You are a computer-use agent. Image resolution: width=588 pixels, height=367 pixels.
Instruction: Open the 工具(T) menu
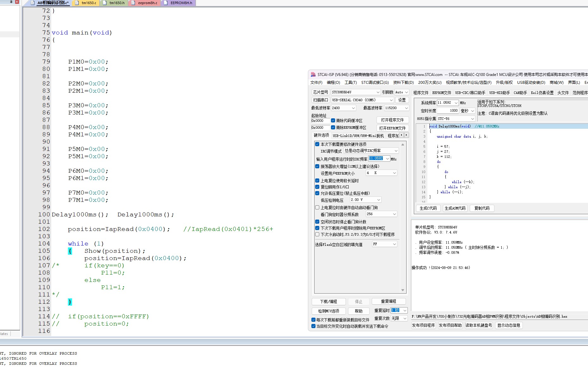(x=351, y=83)
